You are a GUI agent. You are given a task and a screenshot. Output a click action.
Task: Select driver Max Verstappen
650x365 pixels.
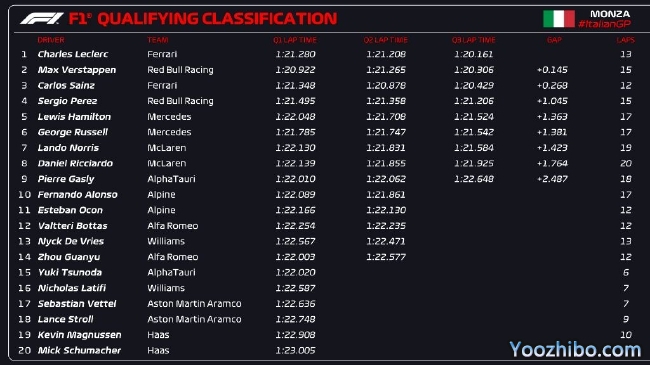(77, 70)
